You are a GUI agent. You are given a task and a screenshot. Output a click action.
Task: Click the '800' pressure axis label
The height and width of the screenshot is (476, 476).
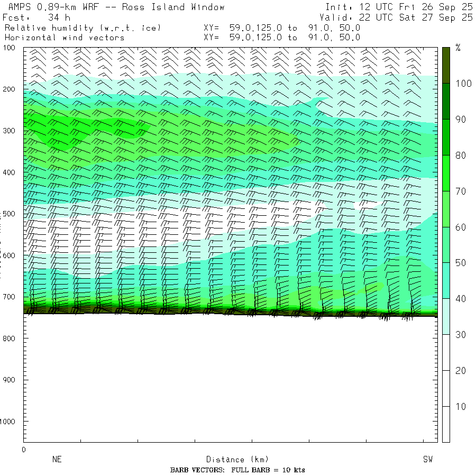(x=9, y=338)
